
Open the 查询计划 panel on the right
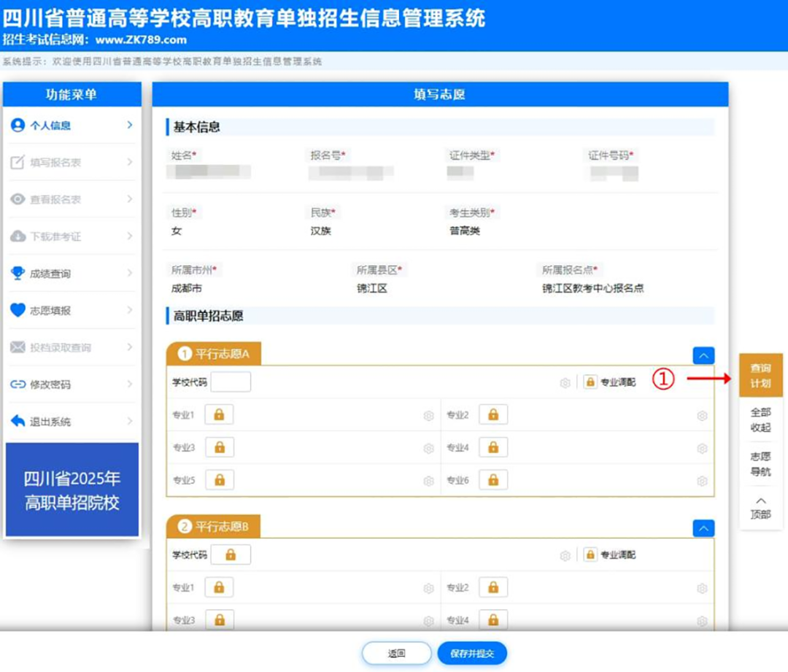coord(761,376)
